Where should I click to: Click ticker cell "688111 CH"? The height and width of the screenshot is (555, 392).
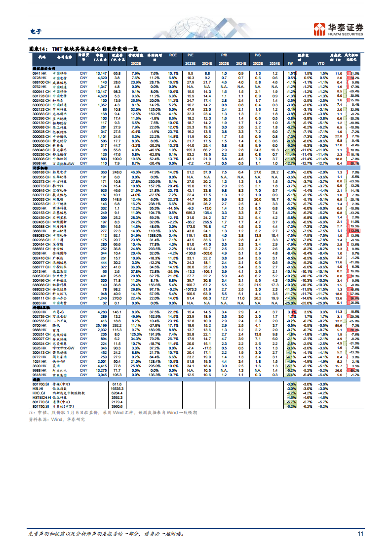(x=41, y=299)
